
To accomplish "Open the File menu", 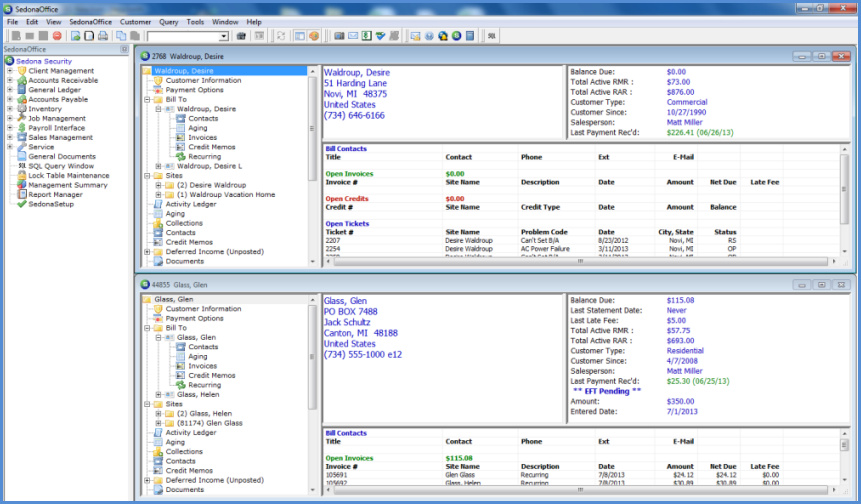I will (13, 22).
